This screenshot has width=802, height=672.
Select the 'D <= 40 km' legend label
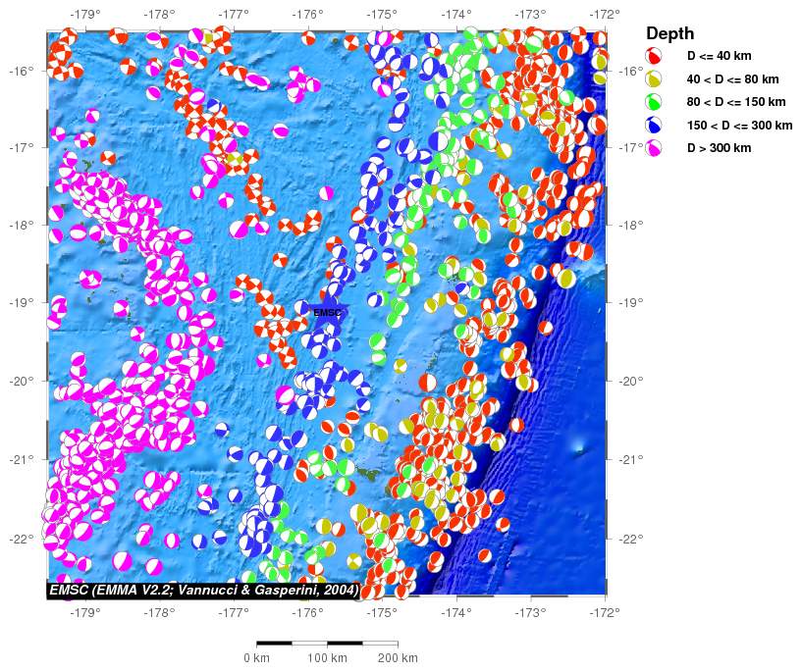point(720,56)
